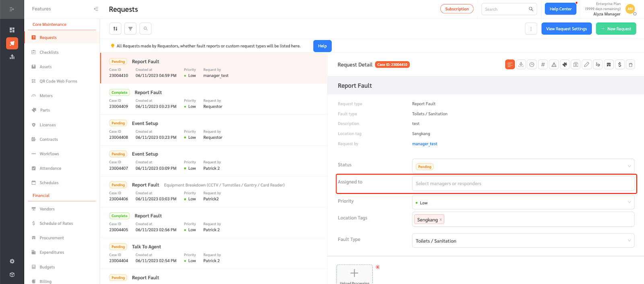Open Expenditures under Financial
This screenshot has height=284, width=644.
(52, 253)
